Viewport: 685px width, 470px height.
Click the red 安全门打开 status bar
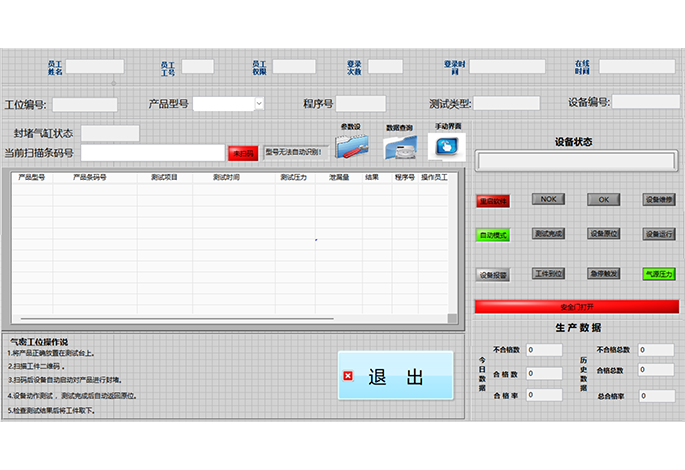click(577, 307)
